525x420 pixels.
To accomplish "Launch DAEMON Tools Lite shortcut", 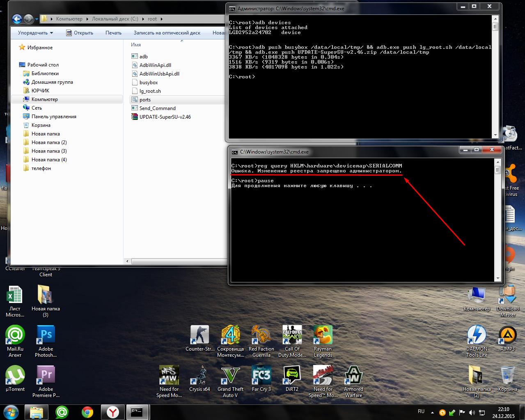I will [x=477, y=335].
